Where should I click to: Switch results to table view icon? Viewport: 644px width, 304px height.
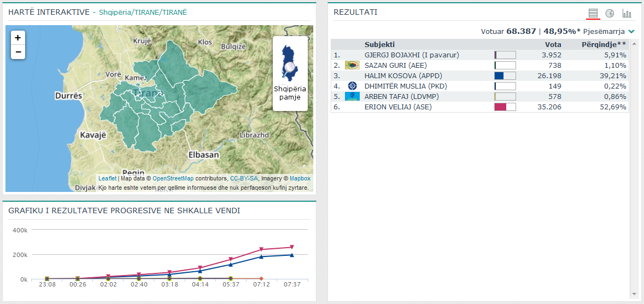(x=593, y=14)
